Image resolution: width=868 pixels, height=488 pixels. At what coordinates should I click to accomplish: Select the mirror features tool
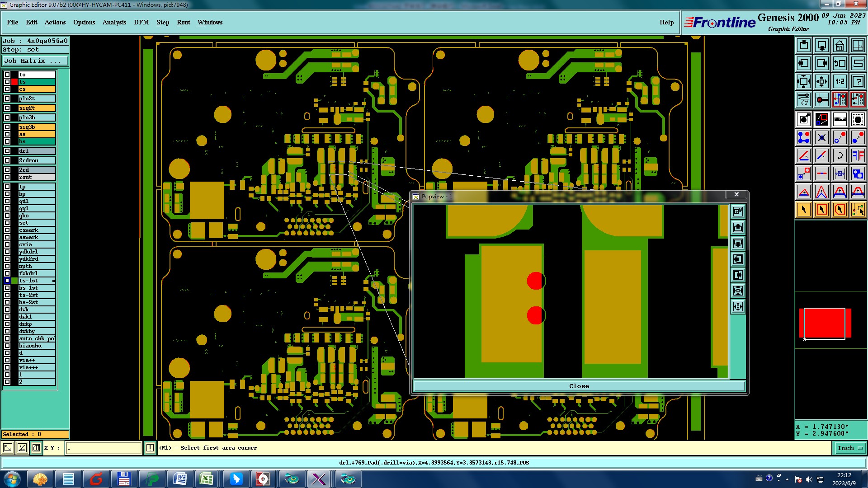(x=858, y=156)
